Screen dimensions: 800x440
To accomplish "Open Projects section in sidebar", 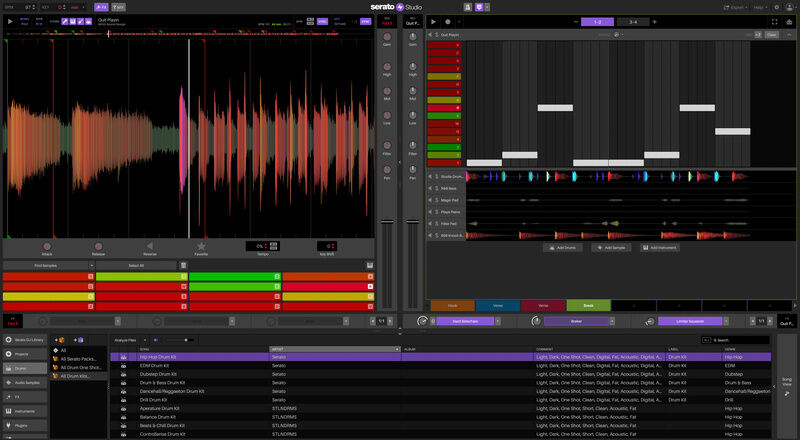I will click(25, 354).
